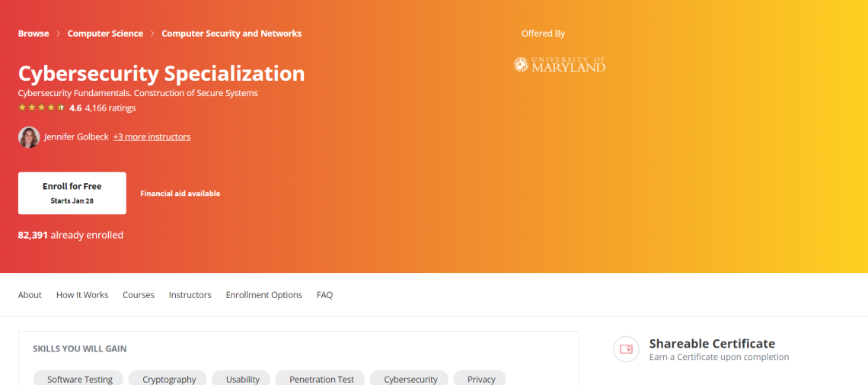Click the 4,166 ratings text
The image size is (868, 385).
(x=110, y=108)
